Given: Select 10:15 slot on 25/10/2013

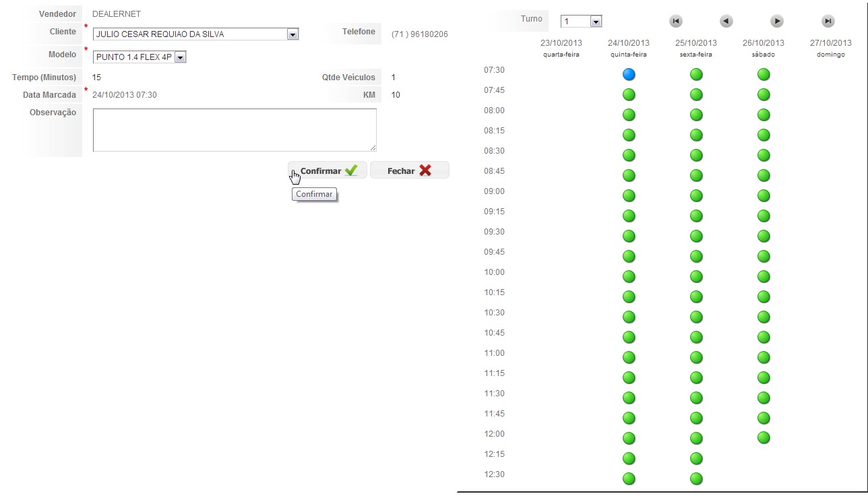Looking at the screenshot, I should tap(696, 297).
